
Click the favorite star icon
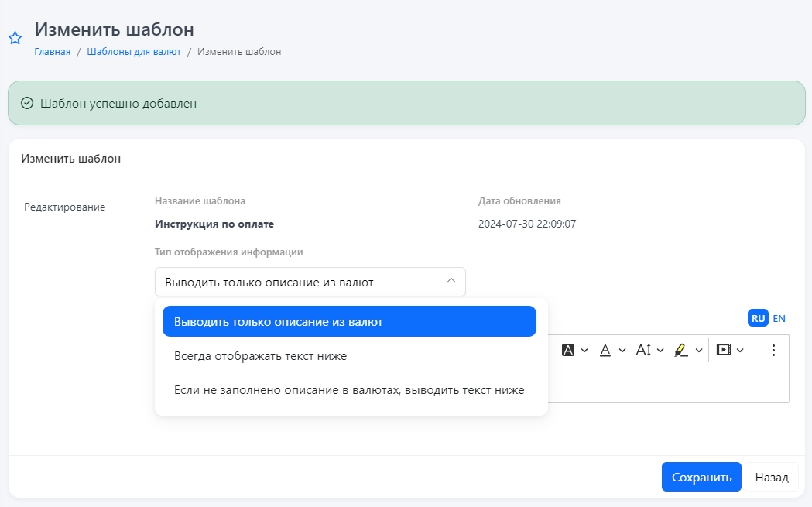coord(15,39)
